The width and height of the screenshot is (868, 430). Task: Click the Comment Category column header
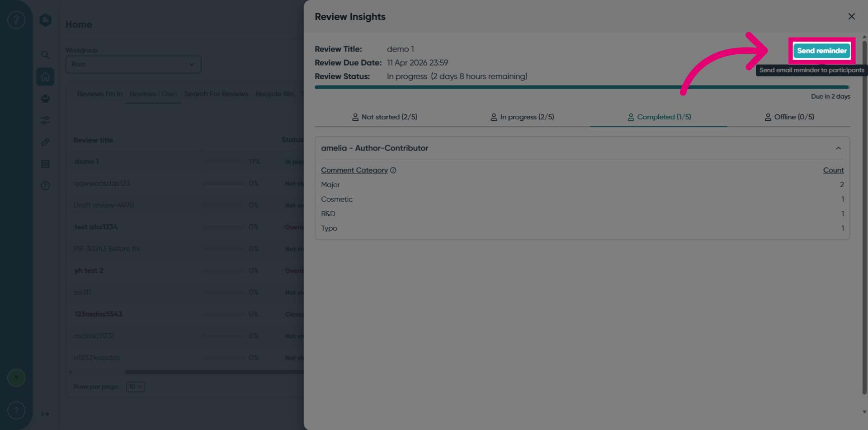coord(354,170)
